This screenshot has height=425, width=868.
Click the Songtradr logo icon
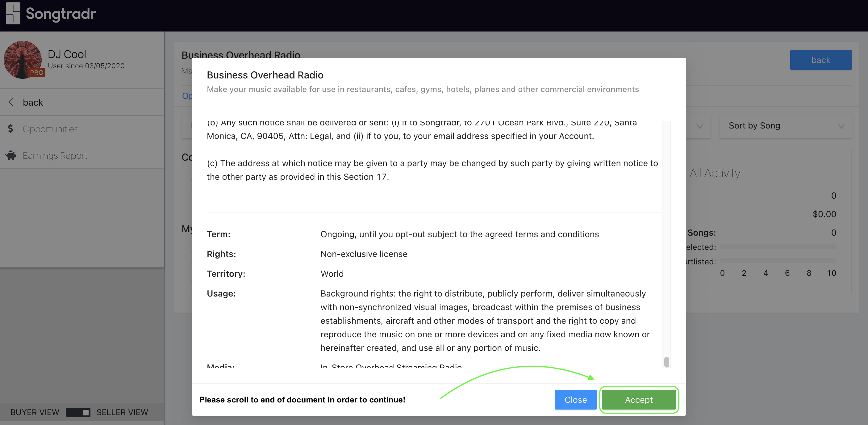point(13,13)
